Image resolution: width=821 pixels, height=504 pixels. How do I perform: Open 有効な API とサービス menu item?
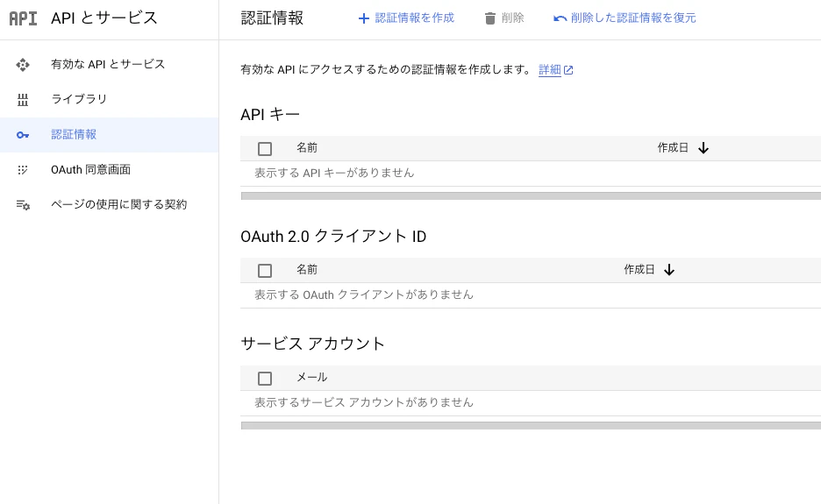click(110, 64)
